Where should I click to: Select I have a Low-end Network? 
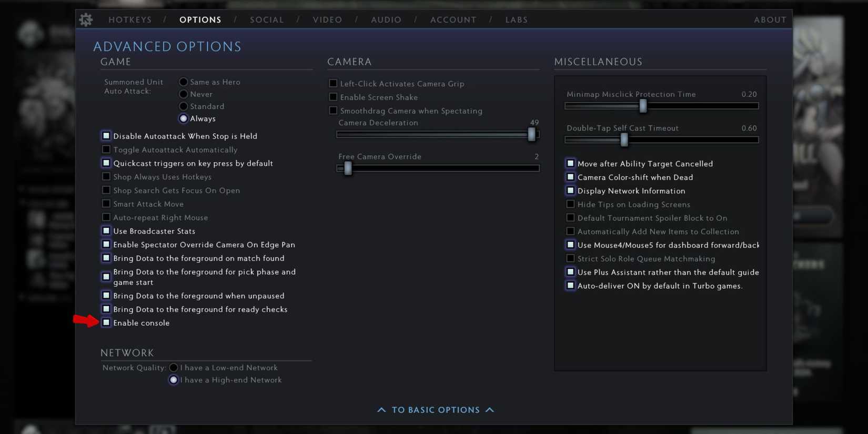(174, 368)
